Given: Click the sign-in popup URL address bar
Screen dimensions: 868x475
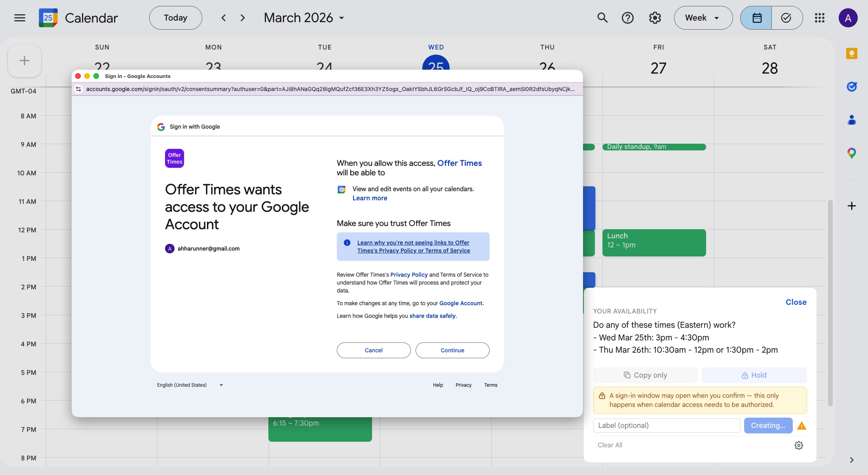Looking at the screenshot, I should pyautogui.click(x=330, y=89).
